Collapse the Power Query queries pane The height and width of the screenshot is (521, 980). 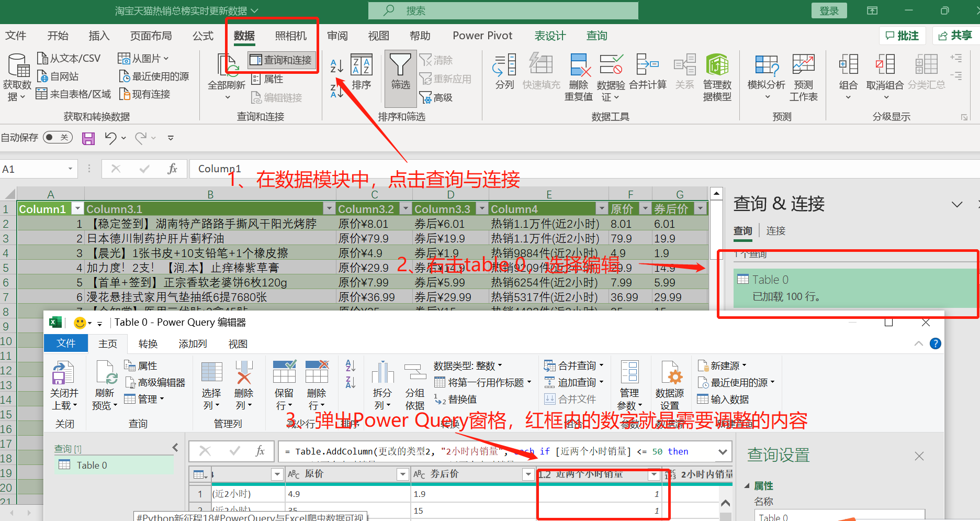click(x=175, y=448)
